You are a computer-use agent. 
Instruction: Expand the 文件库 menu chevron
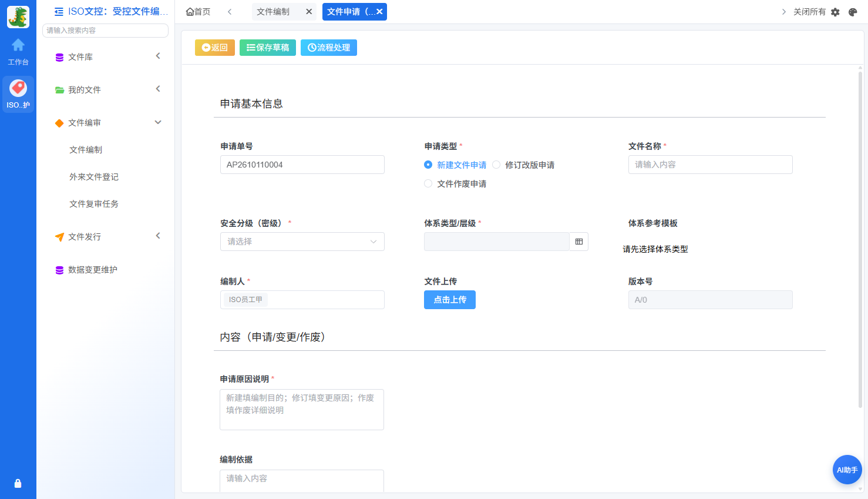tap(158, 56)
